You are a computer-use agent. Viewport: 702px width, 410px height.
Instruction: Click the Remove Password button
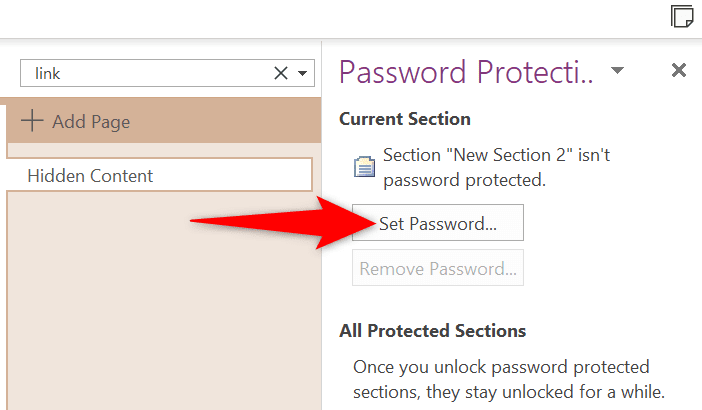click(x=438, y=268)
